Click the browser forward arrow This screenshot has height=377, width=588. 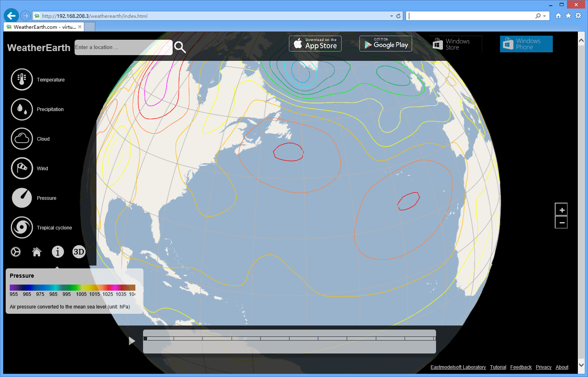[25, 16]
